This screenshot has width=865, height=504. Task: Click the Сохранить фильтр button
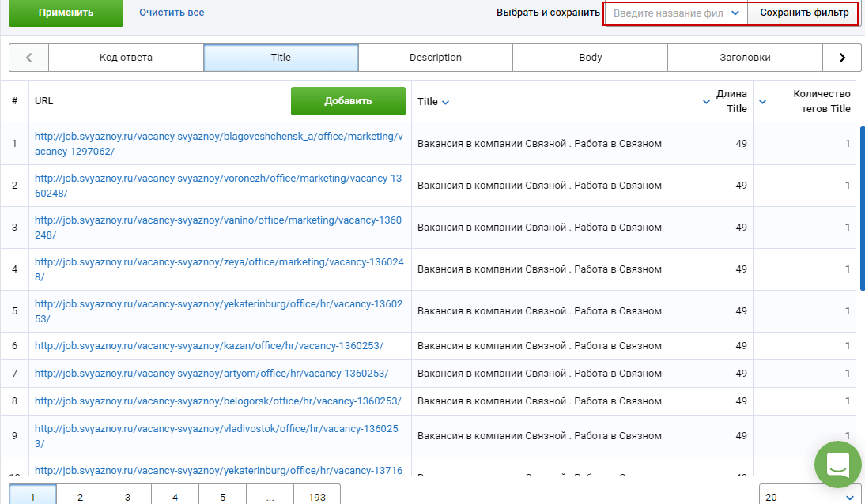[804, 13]
